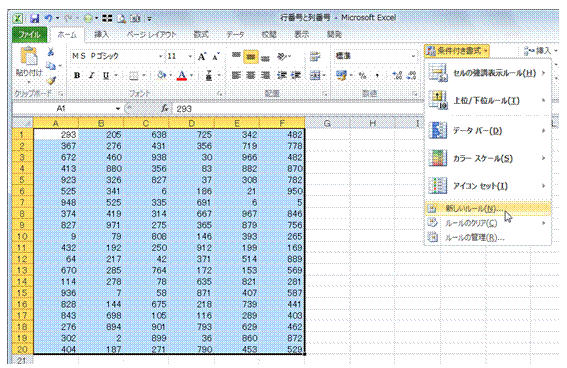Click the Paste clipboard icon
The image size is (567, 368).
click(29, 56)
